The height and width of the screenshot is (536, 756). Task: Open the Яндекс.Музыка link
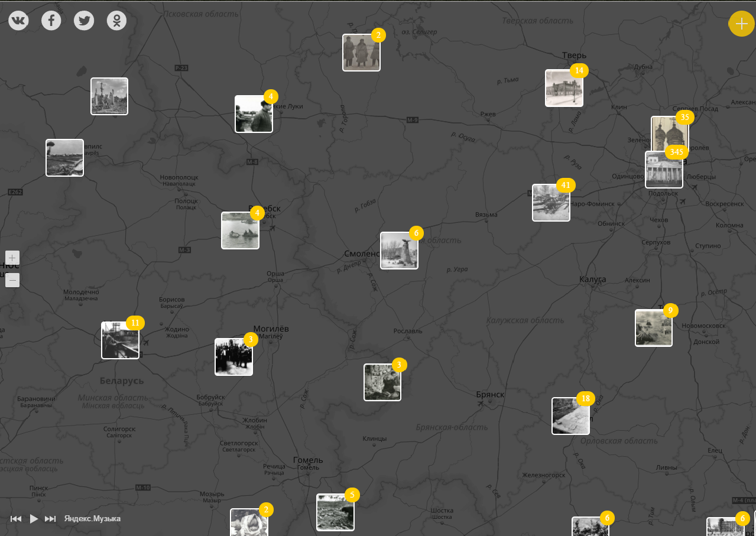pos(93,519)
